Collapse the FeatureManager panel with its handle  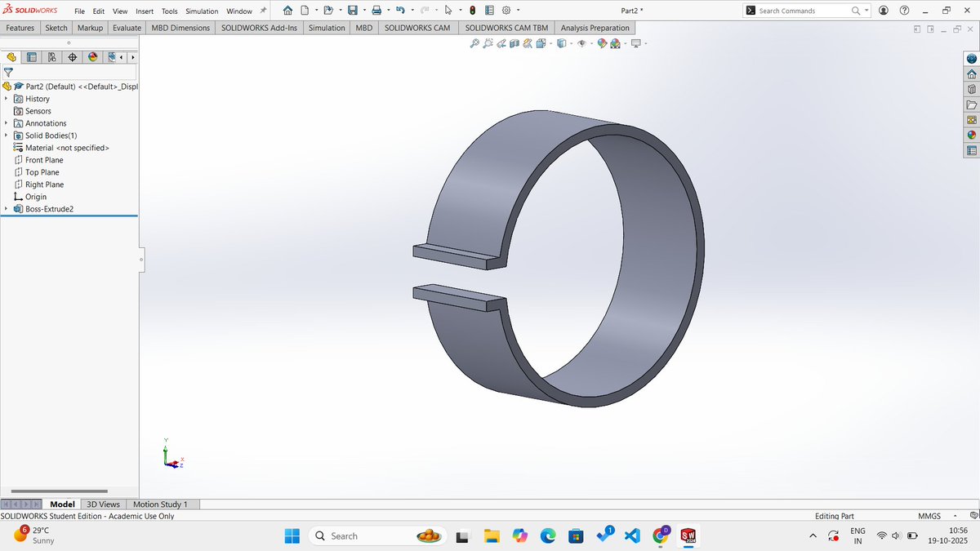point(141,260)
